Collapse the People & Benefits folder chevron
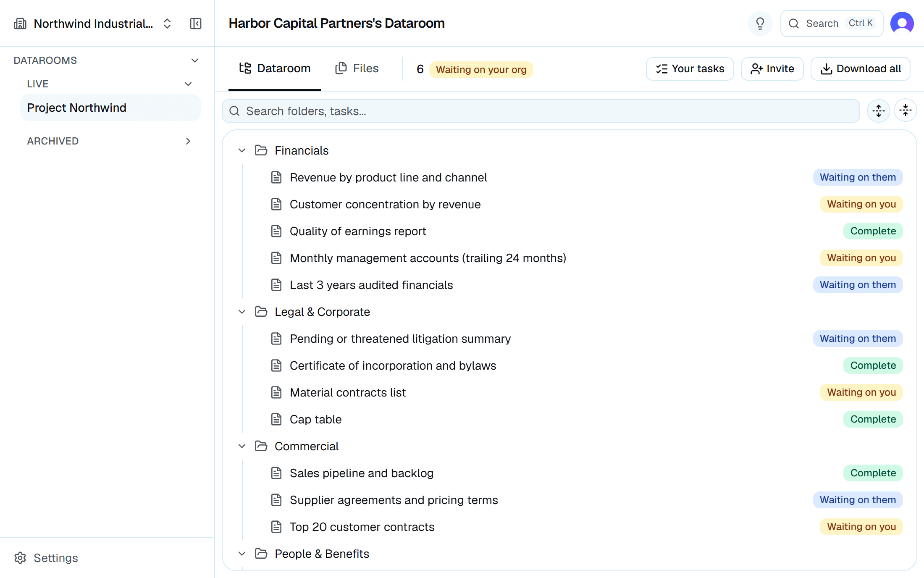 tap(242, 554)
